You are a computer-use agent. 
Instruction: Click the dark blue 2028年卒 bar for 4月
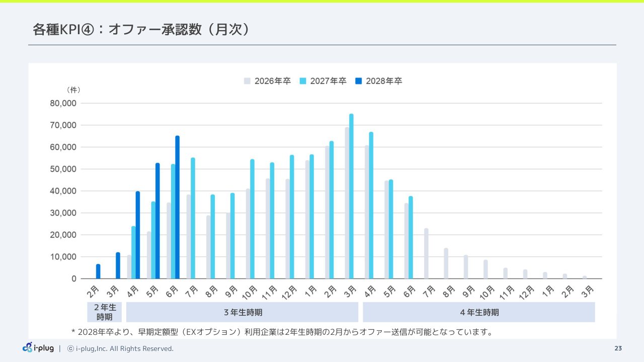[x=138, y=235]
